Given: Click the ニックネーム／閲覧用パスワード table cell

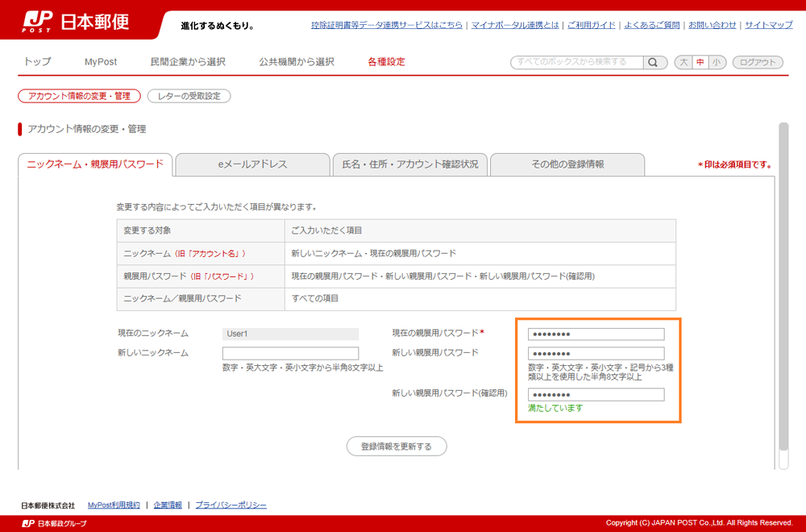Looking at the screenshot, I should 201,298.
